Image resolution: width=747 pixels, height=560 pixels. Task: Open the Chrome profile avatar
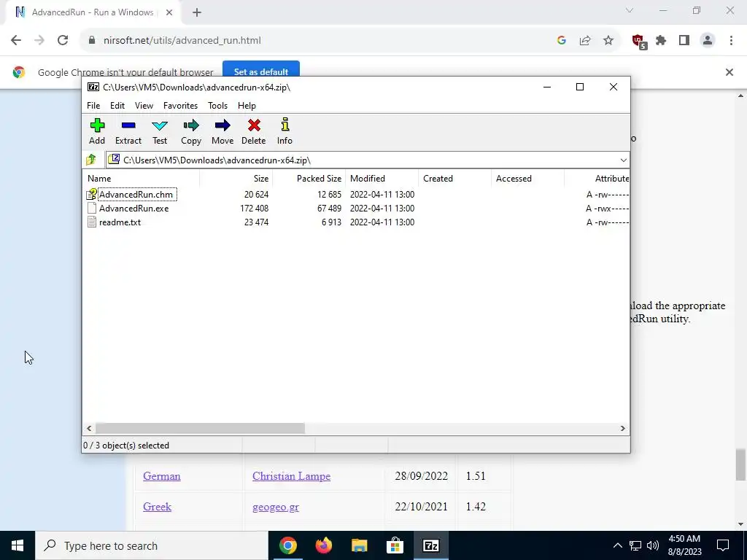708,41
